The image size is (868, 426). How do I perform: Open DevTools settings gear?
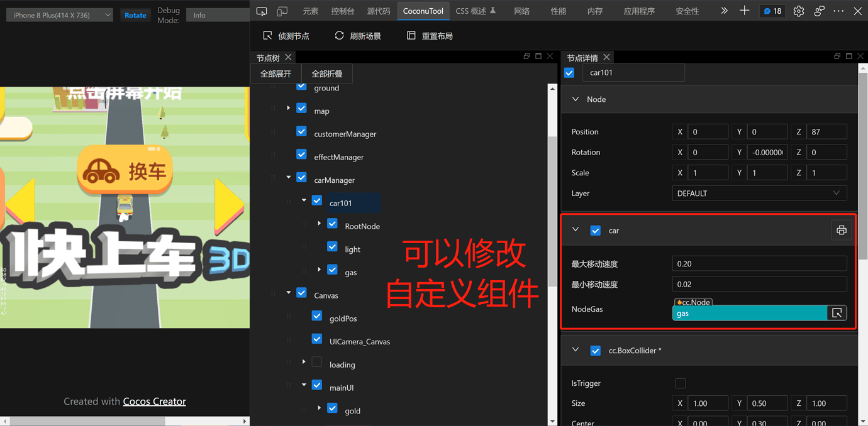click(x=798, y=11)
